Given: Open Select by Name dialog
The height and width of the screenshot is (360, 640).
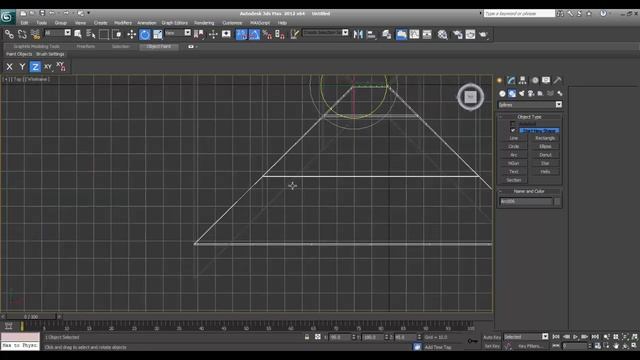Looking at the screenshot, I should point(91,34).
